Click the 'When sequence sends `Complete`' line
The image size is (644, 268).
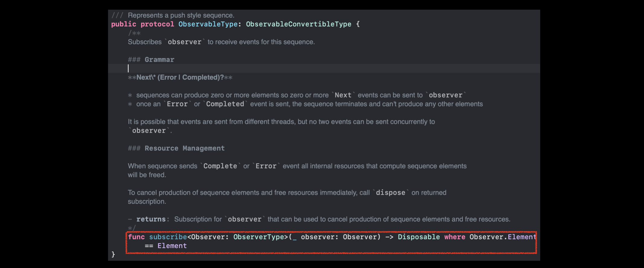[x=297, y=166]
